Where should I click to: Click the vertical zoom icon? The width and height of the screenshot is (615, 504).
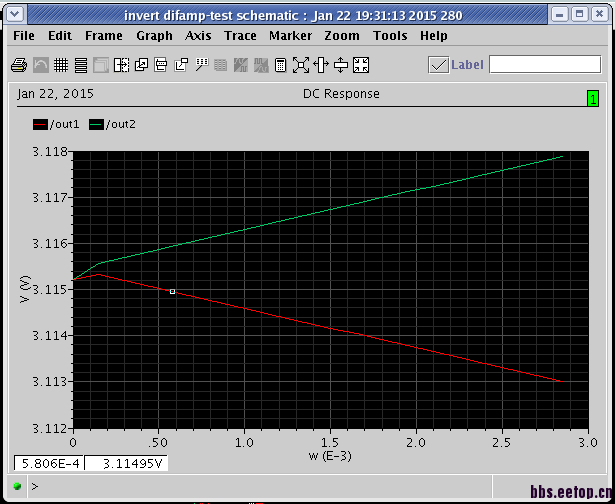coord(341,65)
